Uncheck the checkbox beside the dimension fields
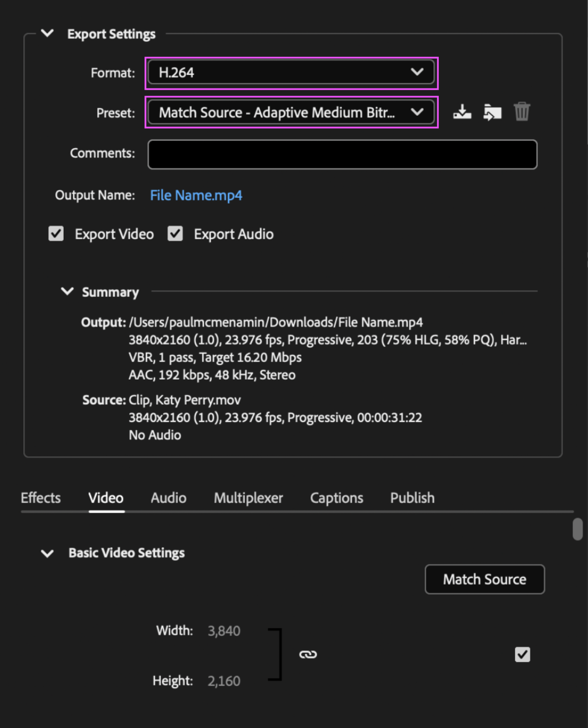Image resolution: width=588 pixels, height=728 pixels. point(522,655)
